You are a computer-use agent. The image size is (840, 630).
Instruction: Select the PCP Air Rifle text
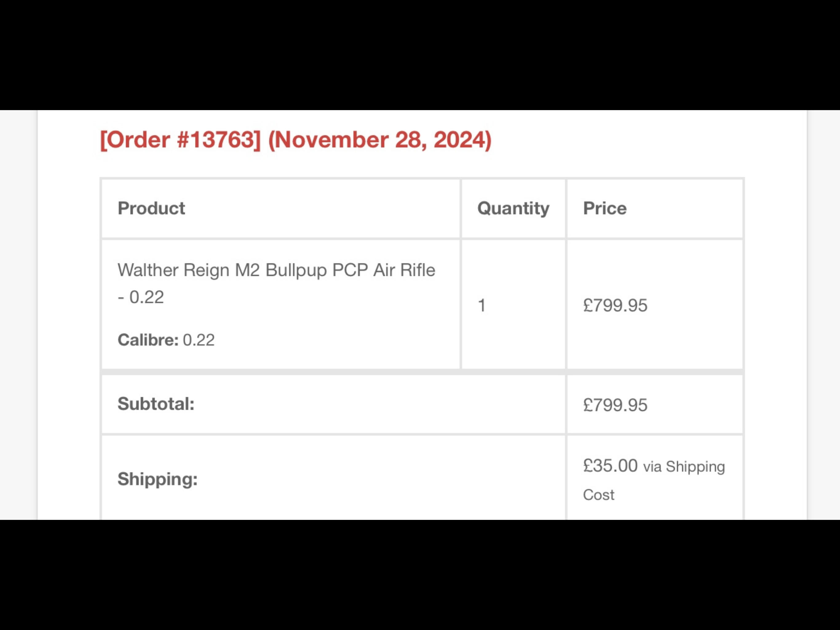(x=383, y=270)
